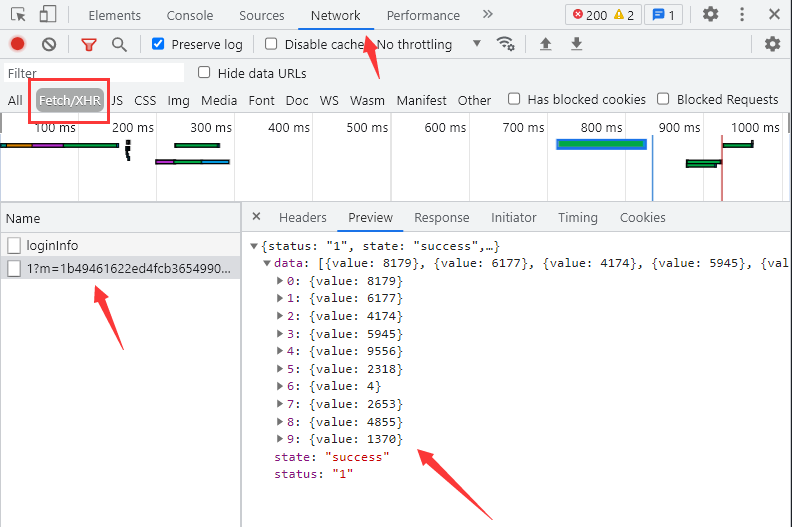792x527 pixels.
Task: Select the Fetch/XHR filter button
Action: 70,100
